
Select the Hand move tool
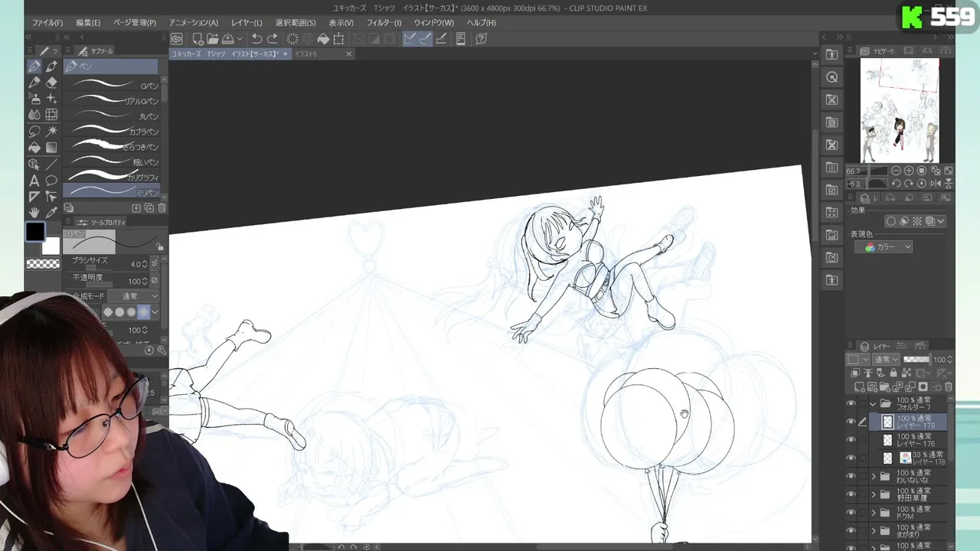34,212
